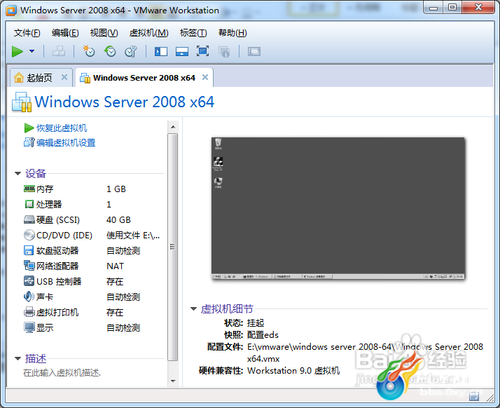Click the network icon beside 网络适配器

pos(29,266)
